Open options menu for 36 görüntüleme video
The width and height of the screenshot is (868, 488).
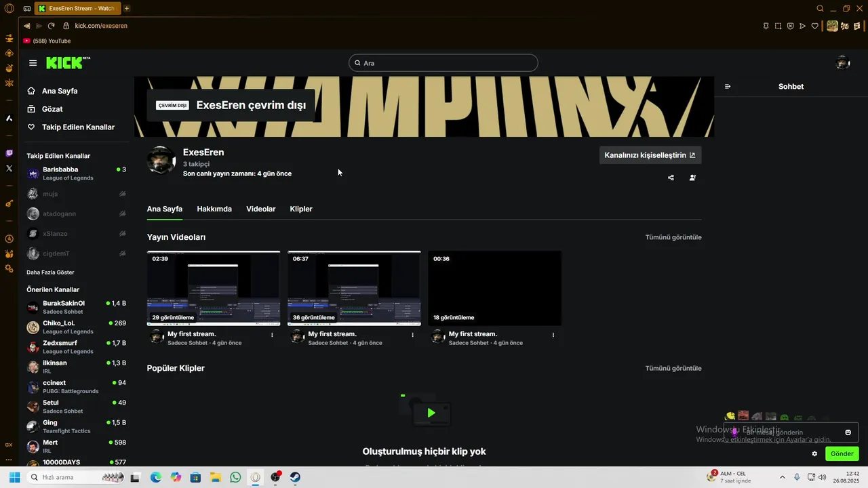412,335
